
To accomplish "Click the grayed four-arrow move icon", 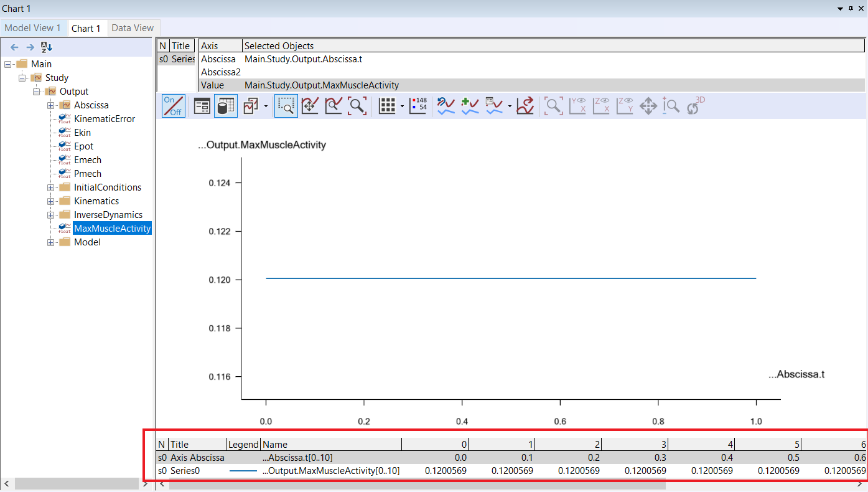I will click(x=648, y=106).
